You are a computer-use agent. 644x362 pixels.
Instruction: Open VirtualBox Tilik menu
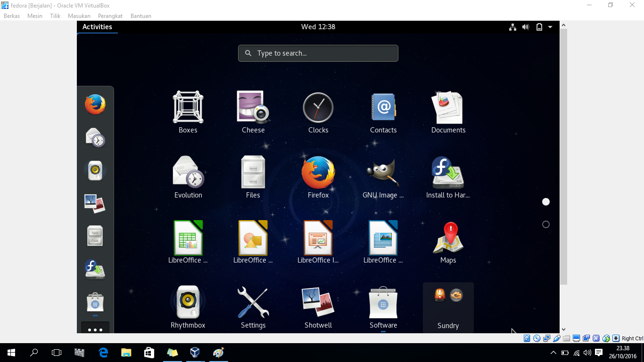point(55,16)
